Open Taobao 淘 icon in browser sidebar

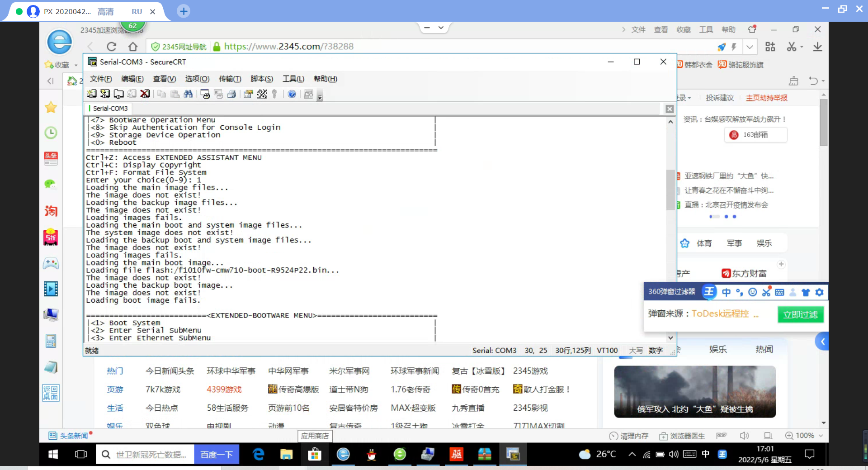(x=51, y=211)
